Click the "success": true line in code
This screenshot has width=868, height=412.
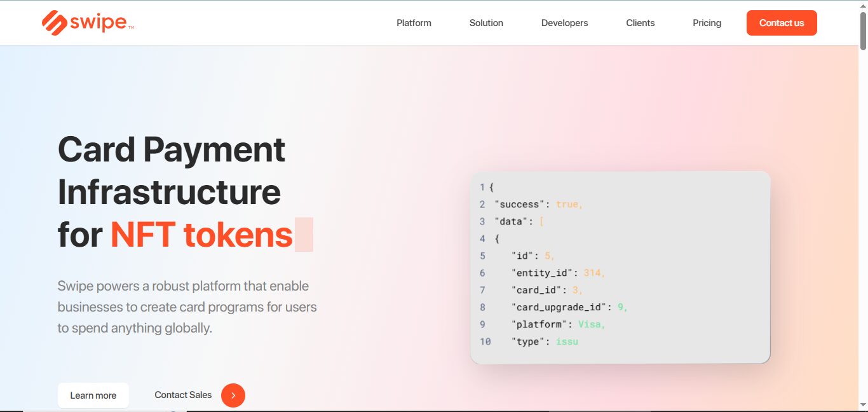[538, 204]
